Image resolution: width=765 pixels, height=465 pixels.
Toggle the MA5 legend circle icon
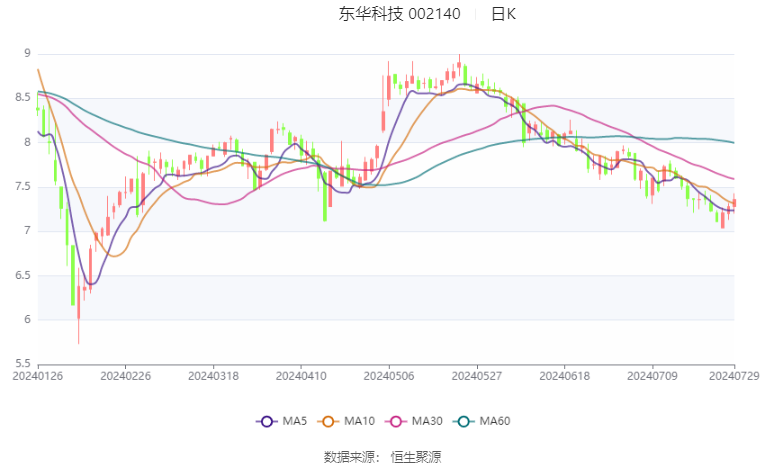267,422
